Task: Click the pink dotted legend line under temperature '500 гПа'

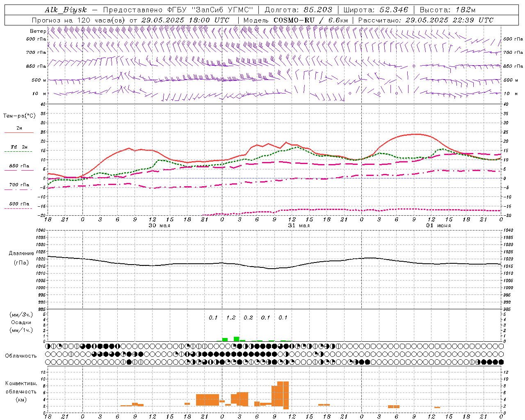Action: pyautogui.click(x=18, y=209)
